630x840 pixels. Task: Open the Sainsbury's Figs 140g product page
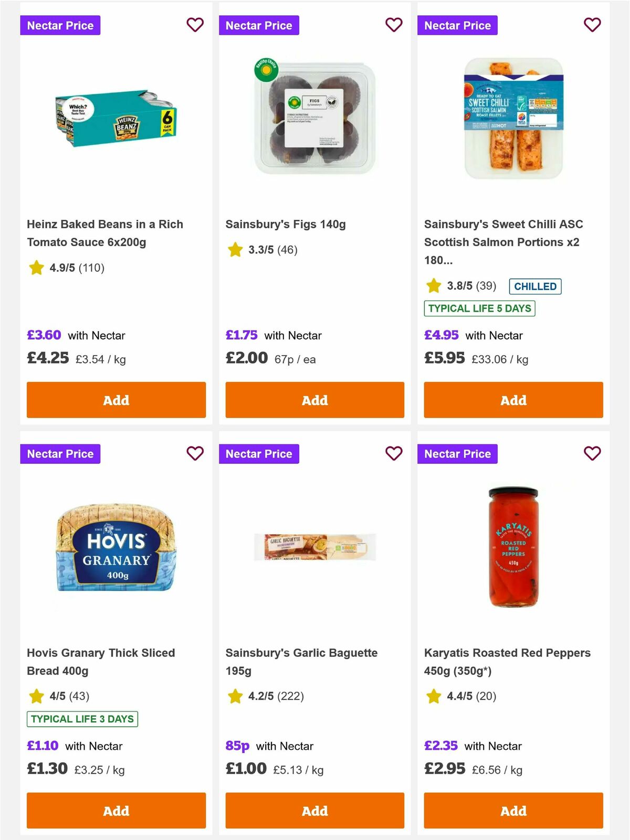point(286,224)
